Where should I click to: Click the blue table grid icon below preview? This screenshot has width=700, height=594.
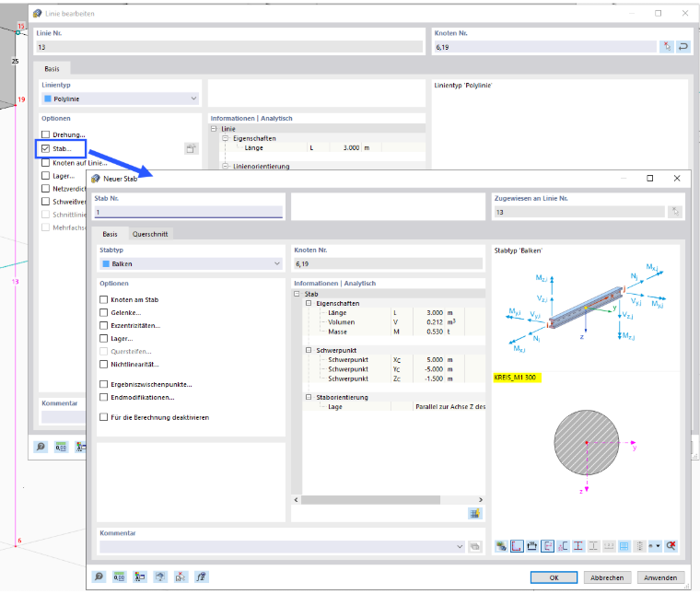tap(624, 546)
